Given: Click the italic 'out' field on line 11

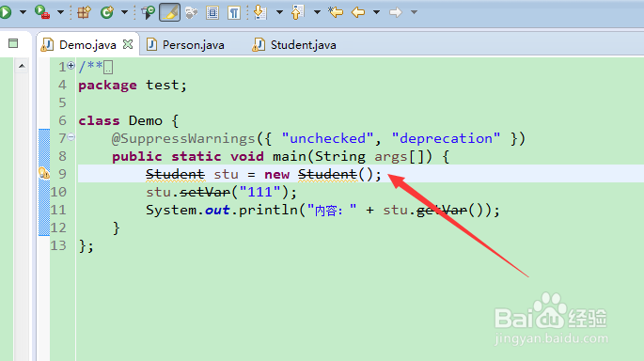Looking at the screenshot, I should (217, 211).
